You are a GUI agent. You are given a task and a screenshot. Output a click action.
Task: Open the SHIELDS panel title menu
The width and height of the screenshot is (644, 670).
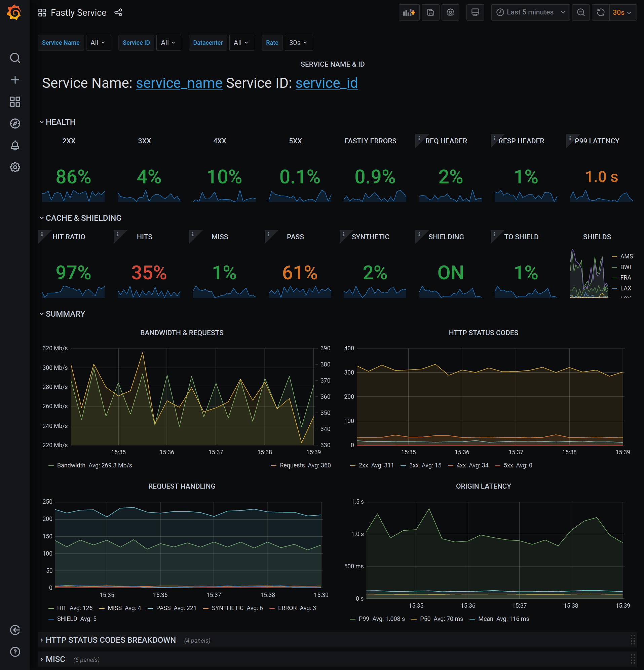(x=597, y=237)
